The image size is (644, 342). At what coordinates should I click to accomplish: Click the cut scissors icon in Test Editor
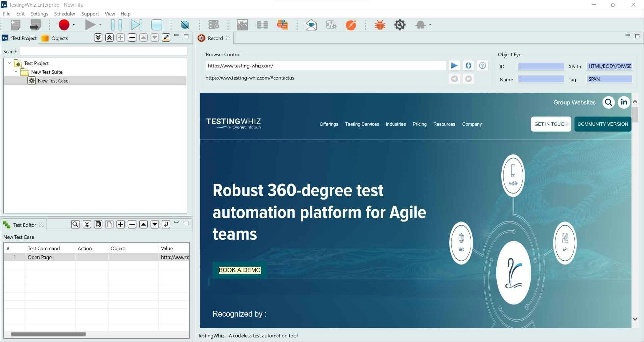coord(87,224)
